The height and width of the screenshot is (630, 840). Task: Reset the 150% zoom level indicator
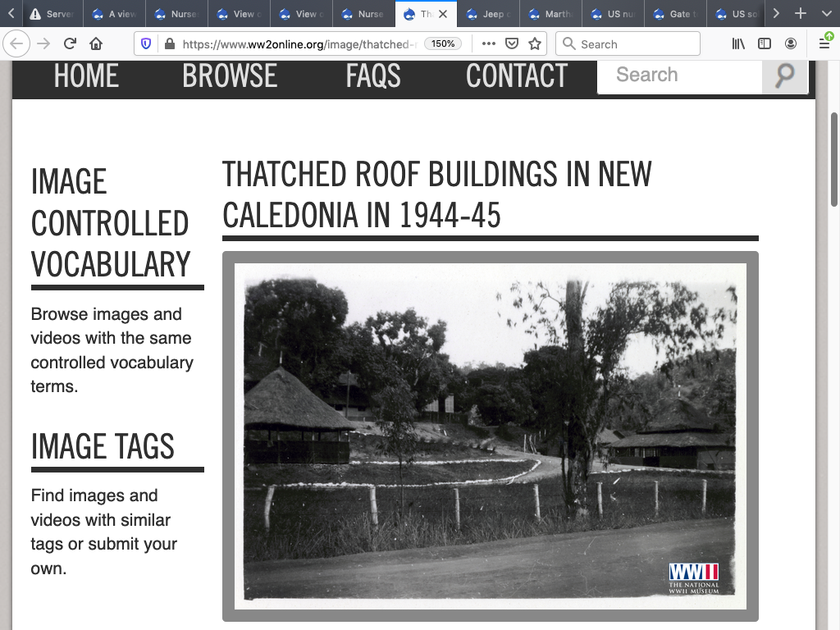[x=443, y=43]
